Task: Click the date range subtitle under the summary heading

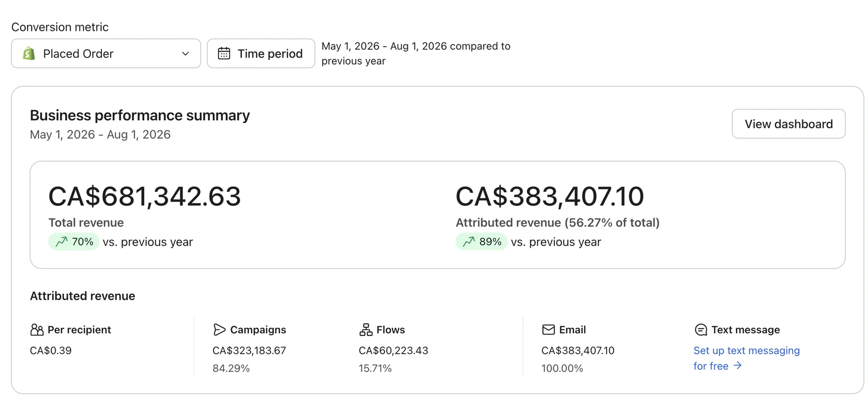Action: [100, 134]
